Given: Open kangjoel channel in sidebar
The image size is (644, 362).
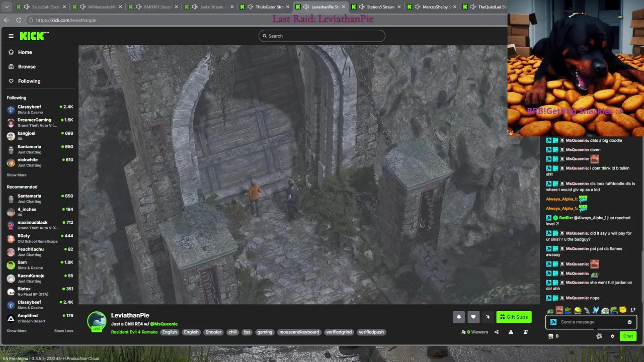Looking at the screenshot, I should pyautogui.click(x=40, y=136).
